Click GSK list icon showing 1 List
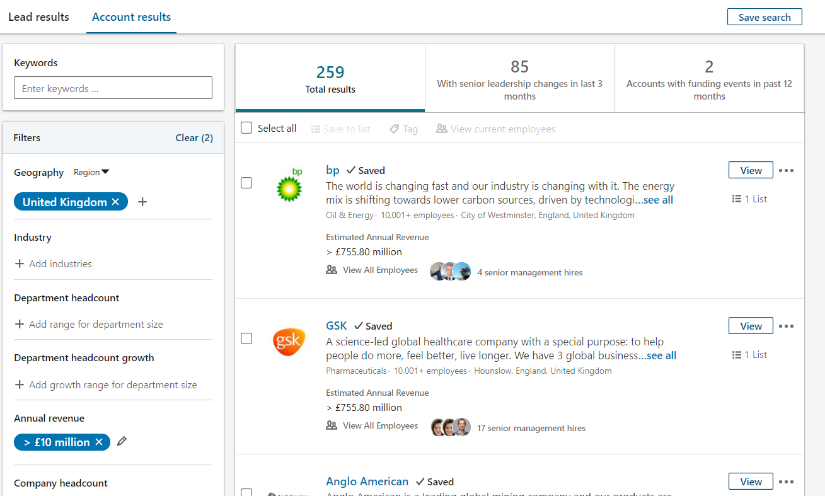This screenshot has width=825, height=496. tap(737, 355)
